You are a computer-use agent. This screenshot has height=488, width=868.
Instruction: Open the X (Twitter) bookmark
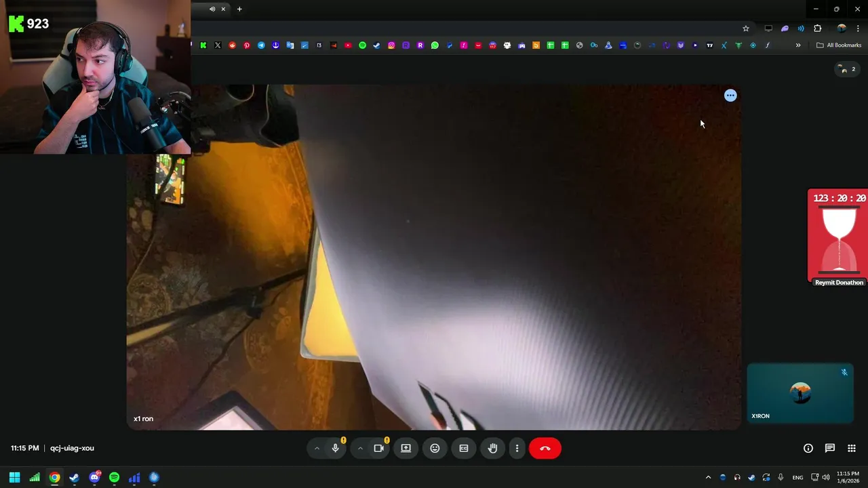coord(218,45)
